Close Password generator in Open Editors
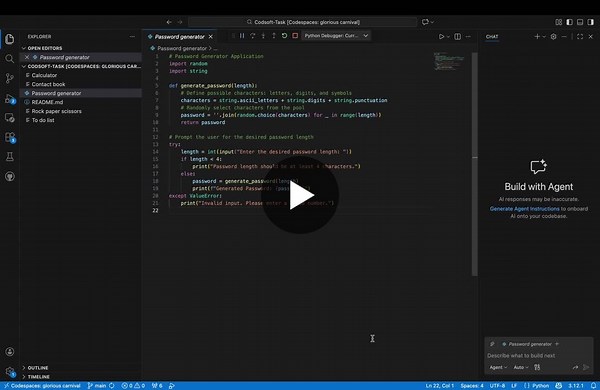Screen dimensions: 600x390 tap(27, 57)
